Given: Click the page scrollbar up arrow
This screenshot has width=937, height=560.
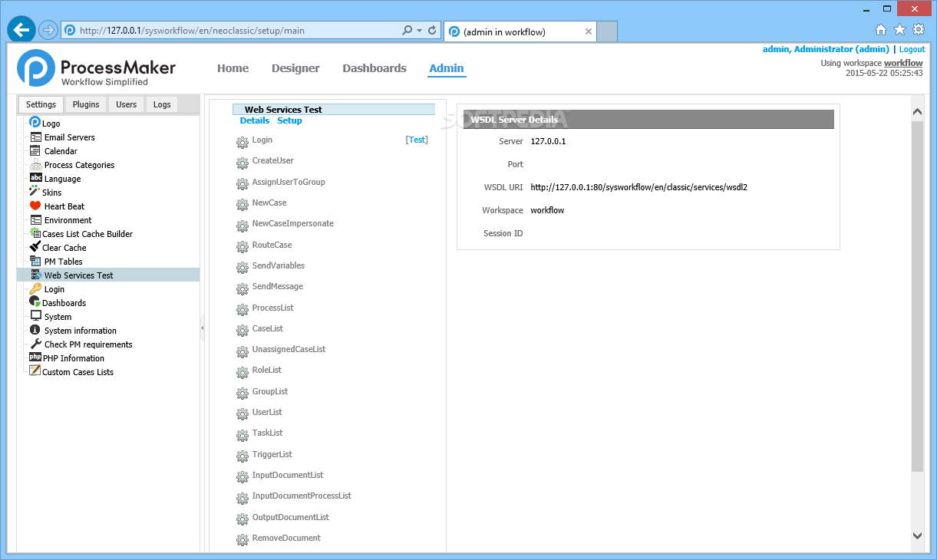Looking at the screenshot, I should tap(917, 112).
